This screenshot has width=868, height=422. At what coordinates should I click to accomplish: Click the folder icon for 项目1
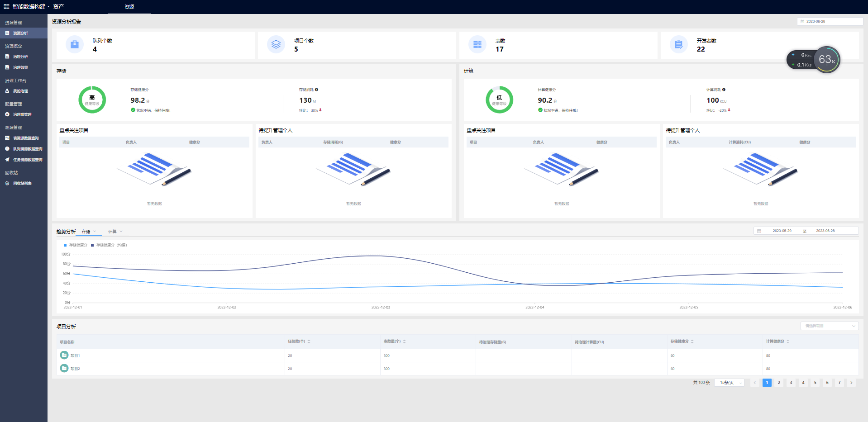point(64,355)
